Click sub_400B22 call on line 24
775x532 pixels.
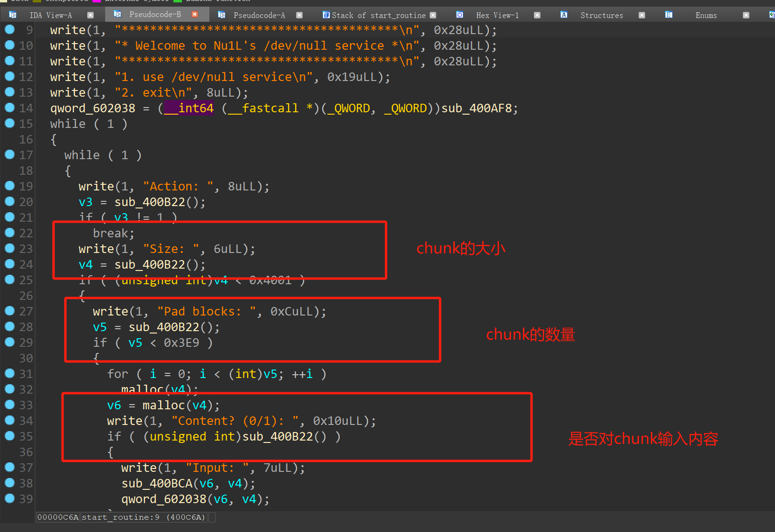pos(150,265)
